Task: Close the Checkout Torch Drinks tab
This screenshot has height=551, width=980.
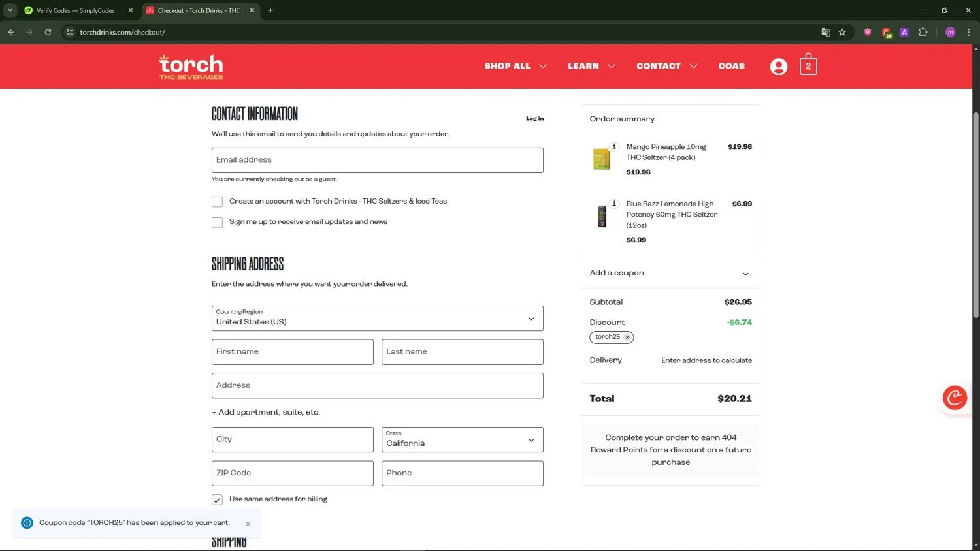Action: coord(252,10)
